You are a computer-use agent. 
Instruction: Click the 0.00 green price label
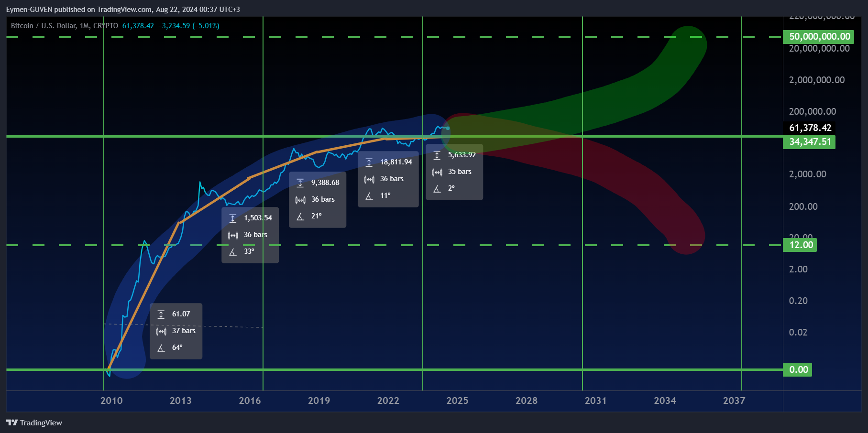click(798, 370)
